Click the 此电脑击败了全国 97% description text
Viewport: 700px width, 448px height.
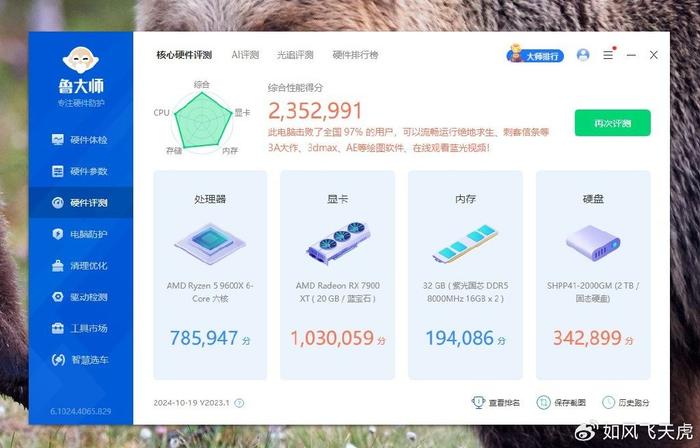pos(408,140)
